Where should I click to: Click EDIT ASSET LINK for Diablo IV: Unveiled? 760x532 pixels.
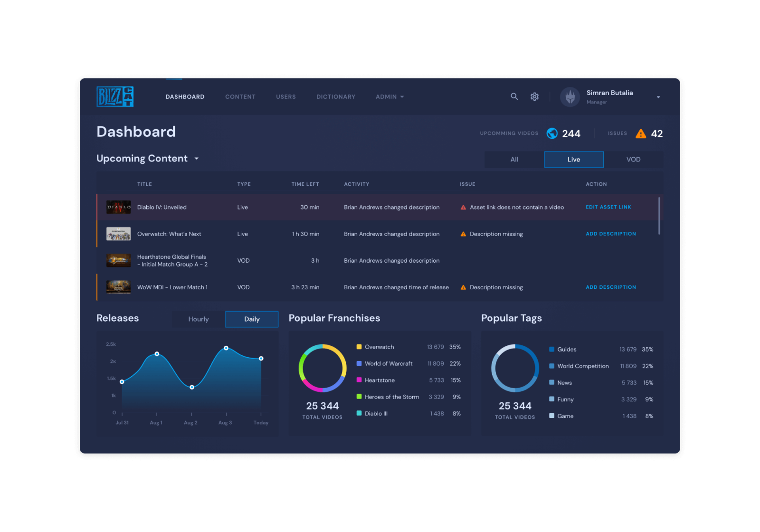(x=608, y=207)
